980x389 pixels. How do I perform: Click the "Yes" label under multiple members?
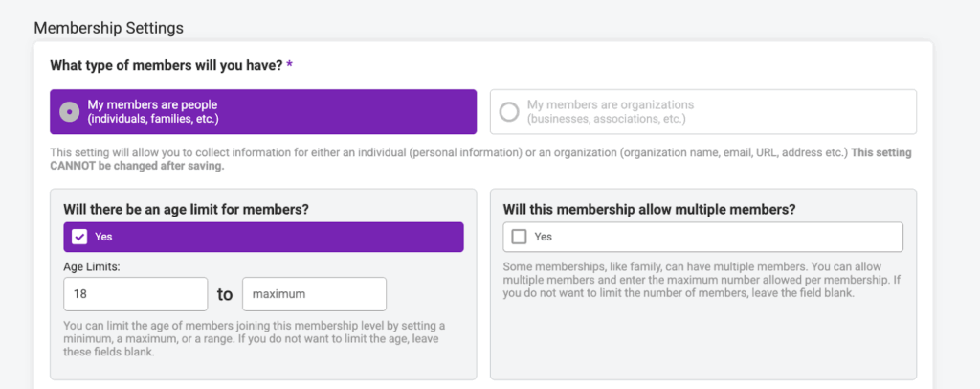(x=544, y=237)
